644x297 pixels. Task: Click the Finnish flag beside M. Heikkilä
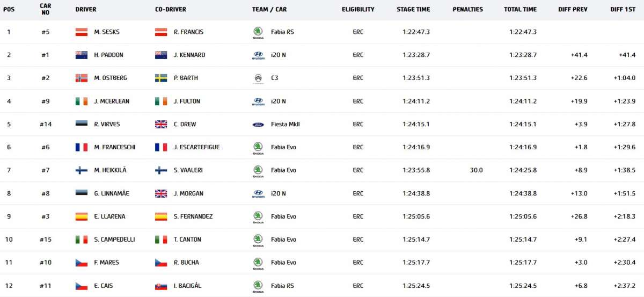click(82, 170)
